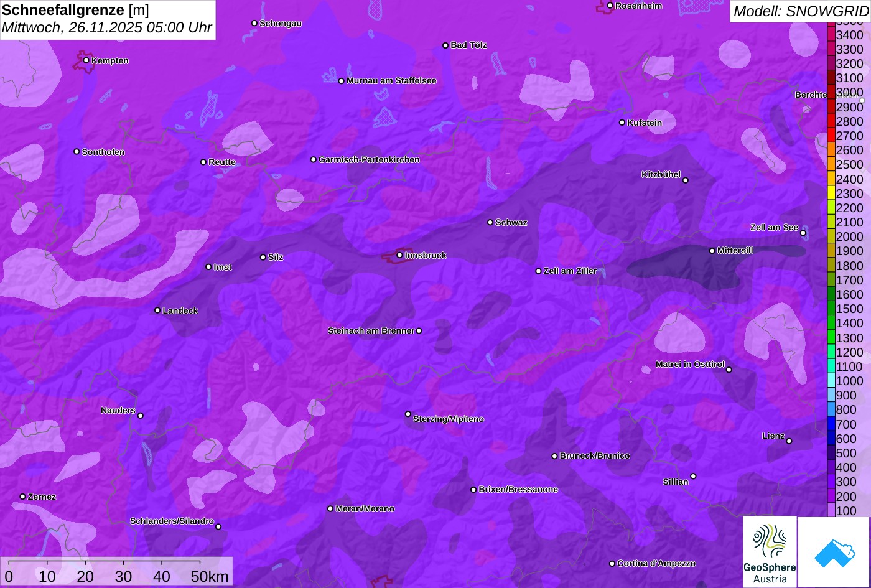Click the 1000 legend color swatch
This screenshot has width=871, height=588.
831,381
